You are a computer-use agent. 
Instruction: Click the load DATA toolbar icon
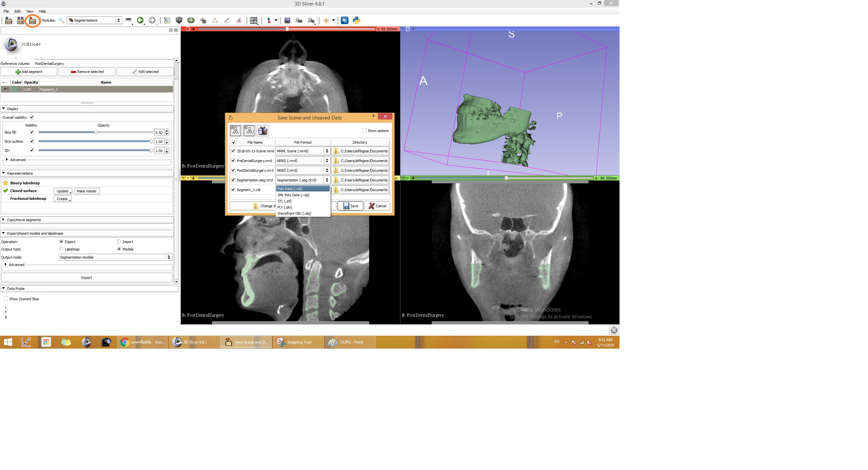(8, 20)
